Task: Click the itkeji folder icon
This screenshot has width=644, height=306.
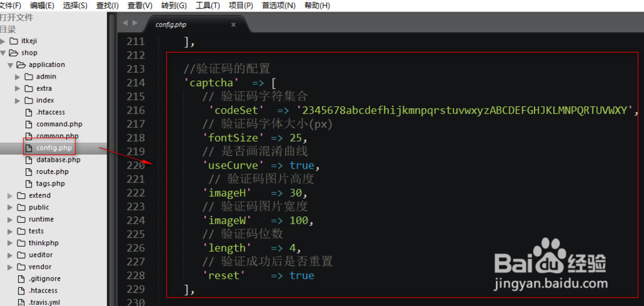Action: click(x=14, y=41)
